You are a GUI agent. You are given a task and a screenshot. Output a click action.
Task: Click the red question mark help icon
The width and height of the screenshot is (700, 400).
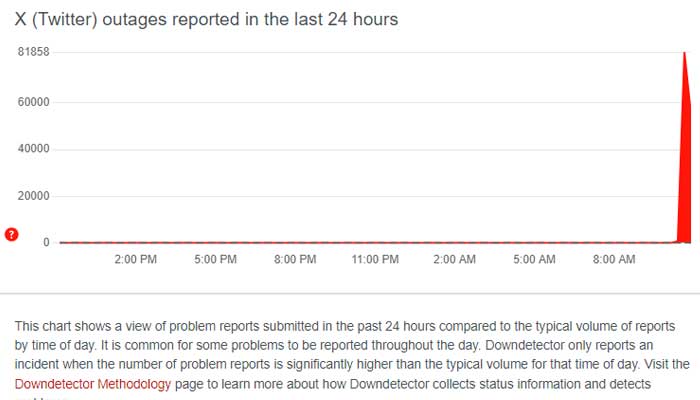click(x=12, y=235)
